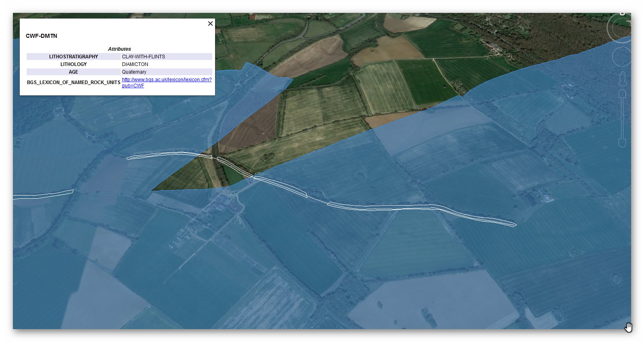Click the N north marker on compass
The image size is (644, 342).
[x=622, y=14]
